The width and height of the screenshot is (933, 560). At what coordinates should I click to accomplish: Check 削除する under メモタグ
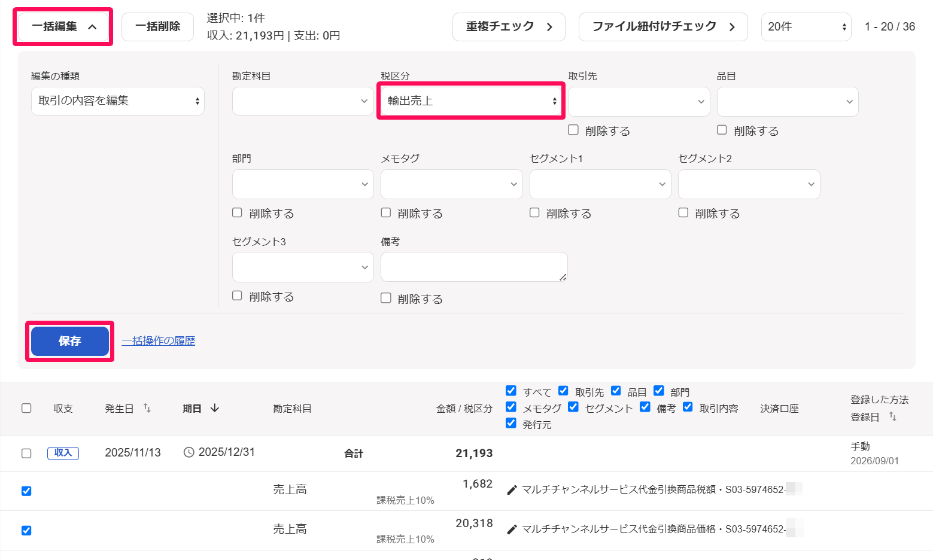point(386,212)
